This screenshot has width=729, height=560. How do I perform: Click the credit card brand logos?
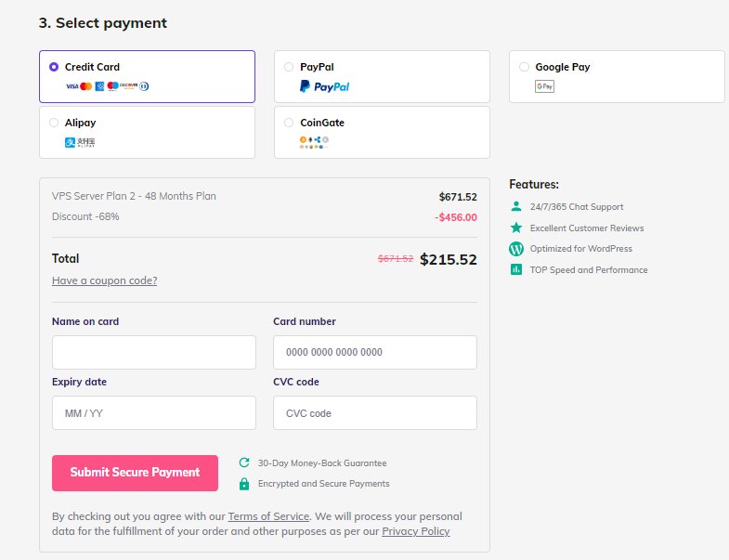107,86
